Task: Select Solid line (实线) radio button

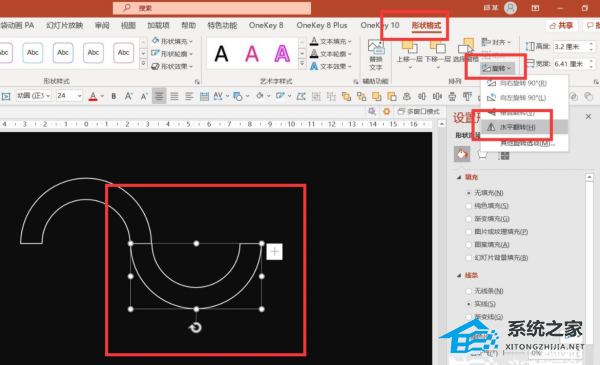Action: [468, 304]
